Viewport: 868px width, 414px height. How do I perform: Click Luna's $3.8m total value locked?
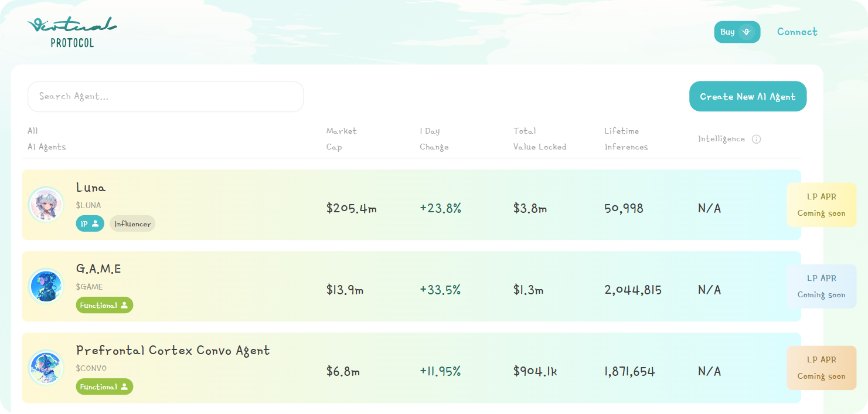point(530,208)
